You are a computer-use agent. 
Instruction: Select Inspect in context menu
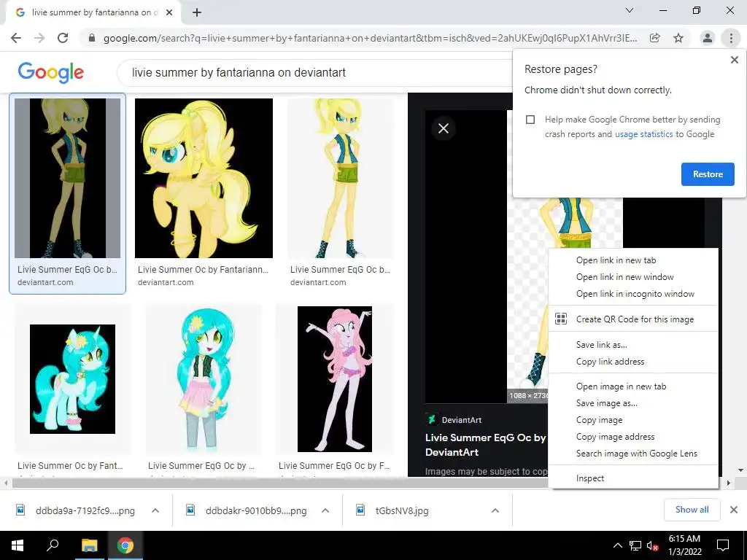point(633,478)
